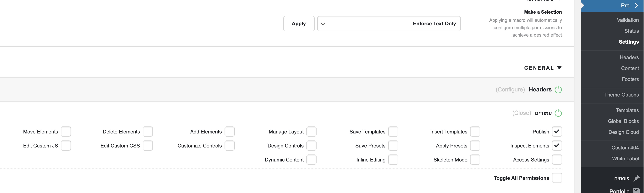Image resolution: width=644 pixels, height=193 pixels.
Task: Open the Headers Configure link
Action: (x=510, y=89)
